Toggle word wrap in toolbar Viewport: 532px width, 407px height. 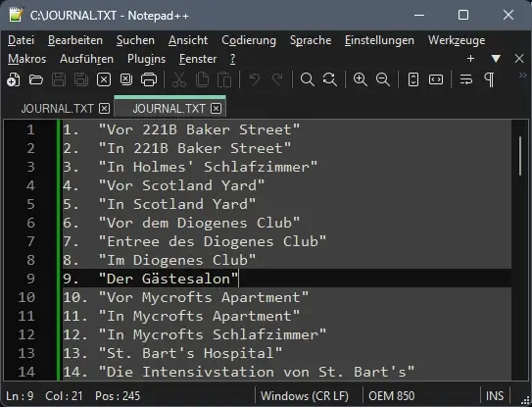pyautogui.click(x=466, y=79)
